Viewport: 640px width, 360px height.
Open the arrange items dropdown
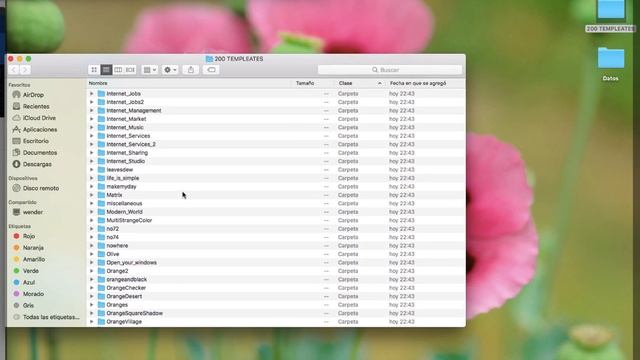pyautogui.click(x=150, y=70)
